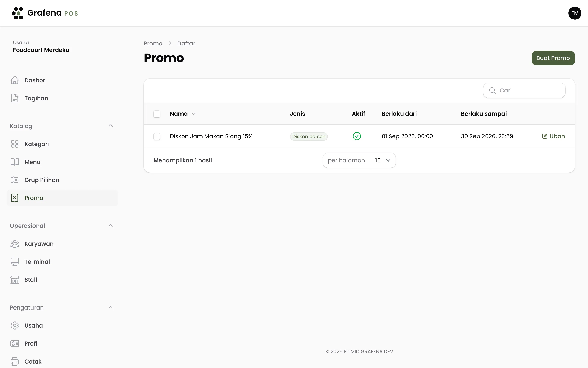Viewport: 588px width, 368px height.
Task: Open the per halaman 10 dropdown
Action: tap(383, 160)
